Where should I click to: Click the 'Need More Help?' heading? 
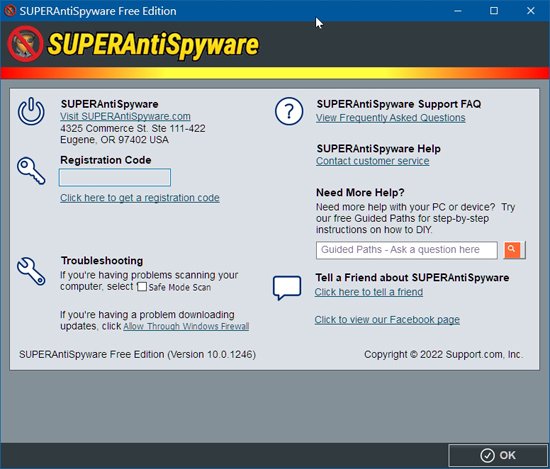tap(360, 193)
